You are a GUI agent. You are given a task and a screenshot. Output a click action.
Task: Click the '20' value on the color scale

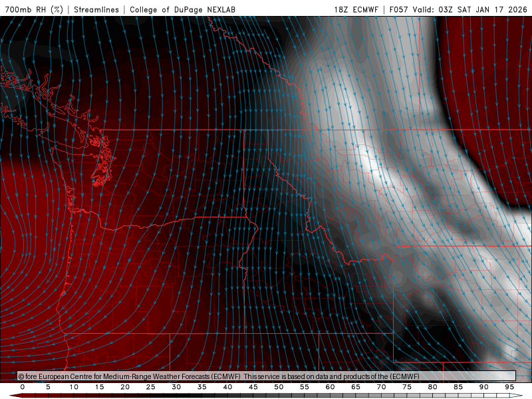[x=125, y=387]
